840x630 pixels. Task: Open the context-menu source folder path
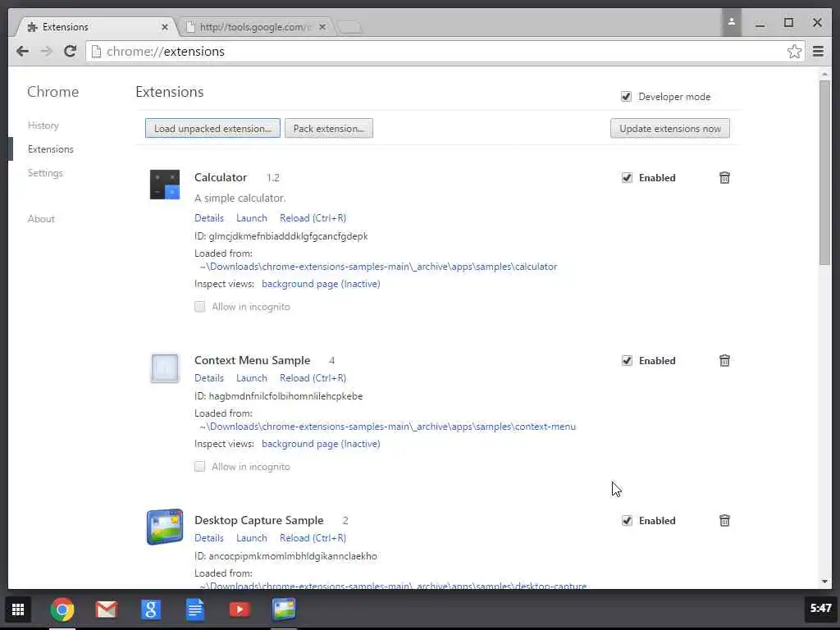click(x=388, y=427)
